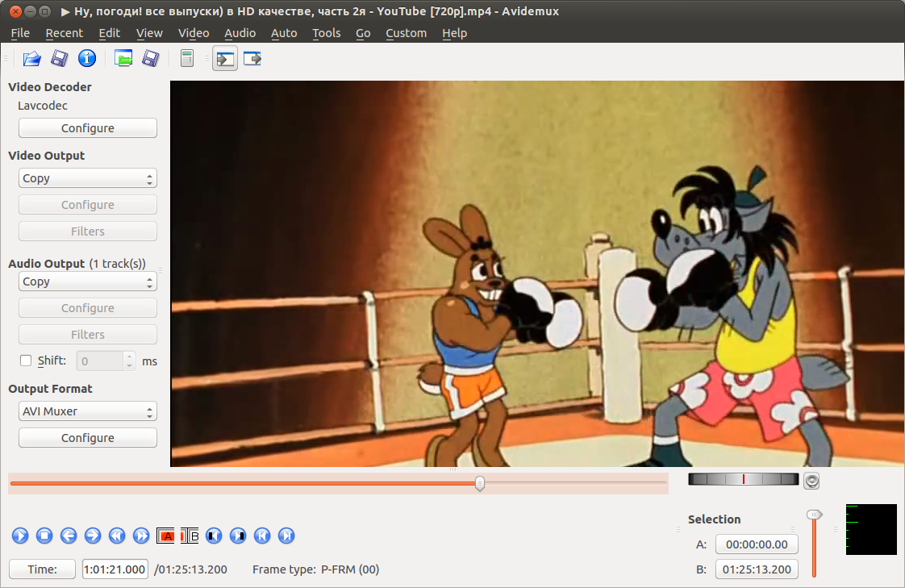Show video information blue icon
This screenshot has width=905, height=588.
point(87,58)
